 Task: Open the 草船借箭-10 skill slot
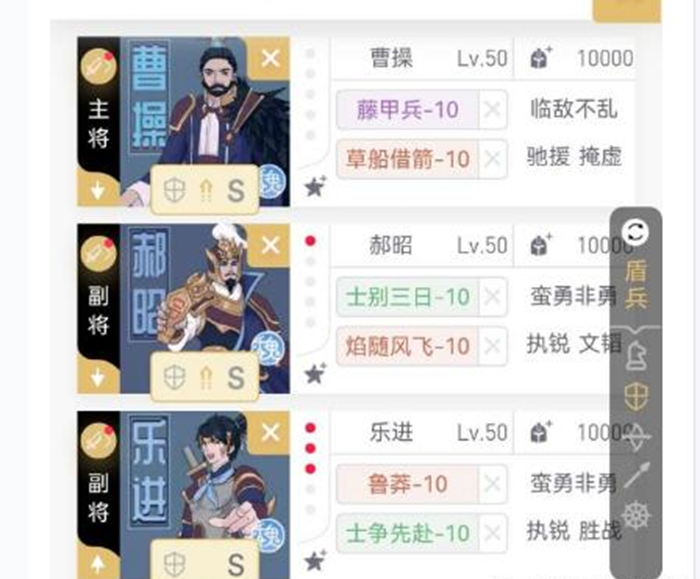(x=407, y=159)
